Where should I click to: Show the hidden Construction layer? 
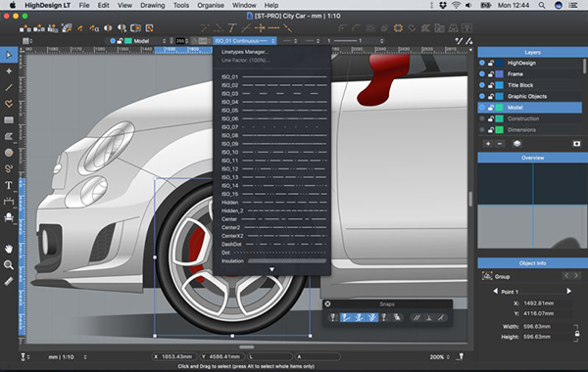pos(482,118)
